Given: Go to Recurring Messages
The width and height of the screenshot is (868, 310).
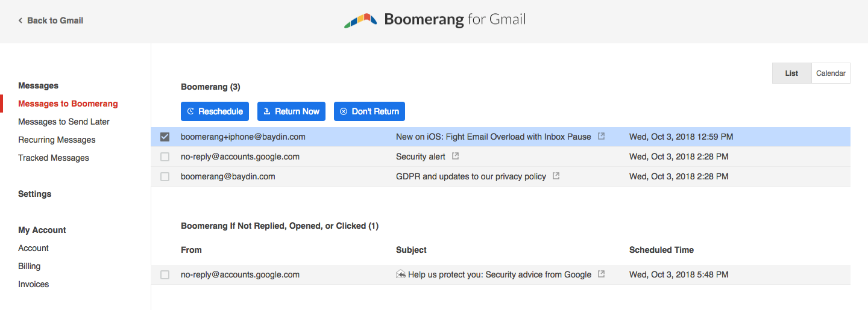Looking at the screenshot, I should point(57,140).
